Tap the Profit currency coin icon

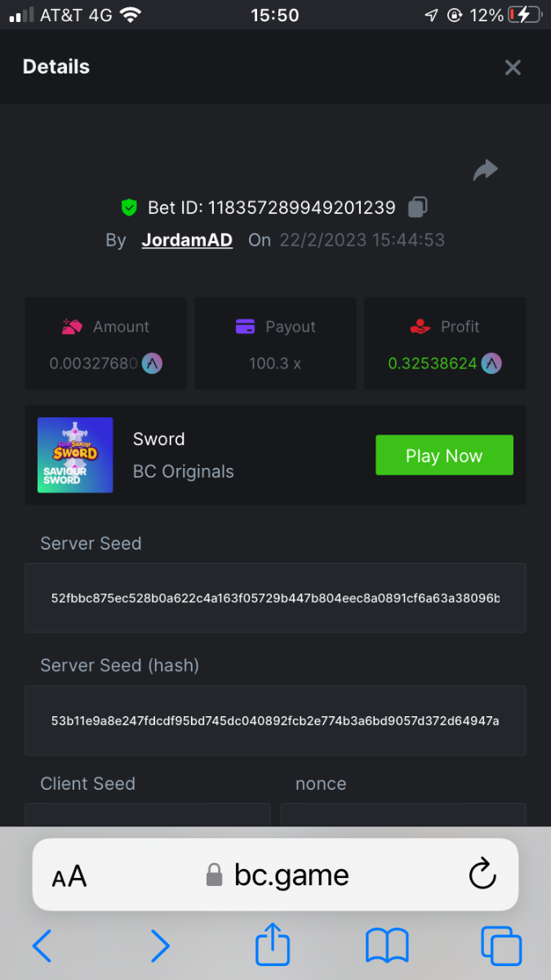[491, 363]
